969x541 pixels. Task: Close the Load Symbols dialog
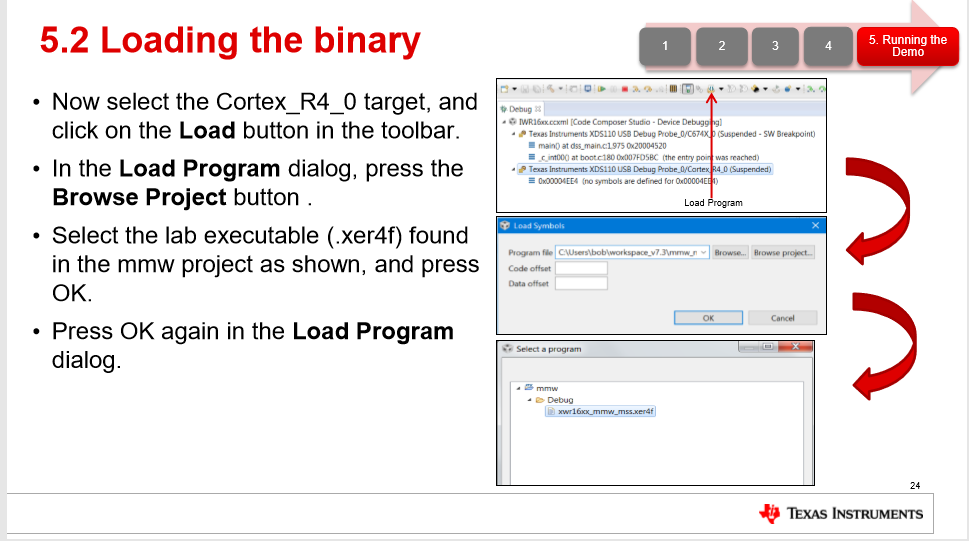815,226
